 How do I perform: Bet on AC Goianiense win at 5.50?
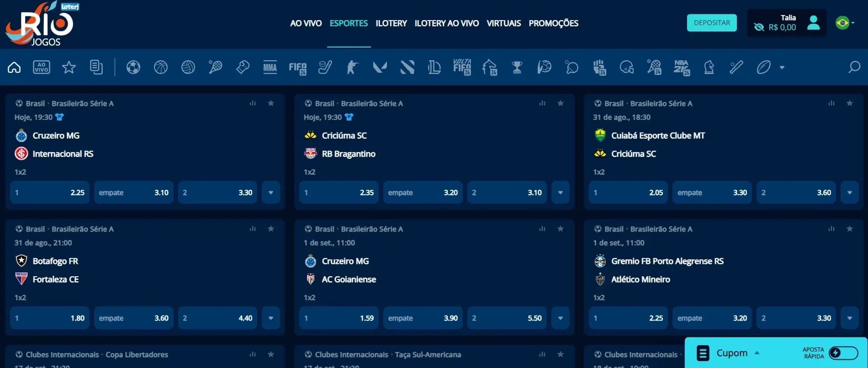coord(507,318)
